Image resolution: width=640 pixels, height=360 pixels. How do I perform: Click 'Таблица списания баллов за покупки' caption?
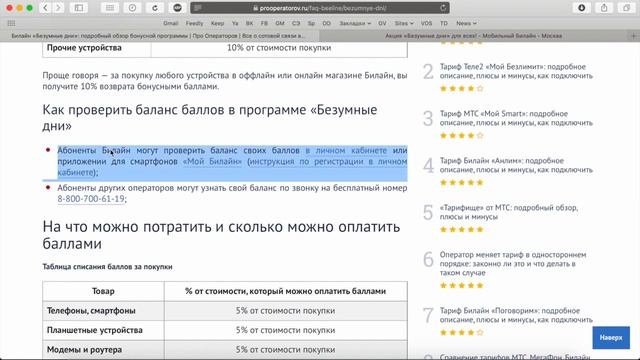coord(107,267)
